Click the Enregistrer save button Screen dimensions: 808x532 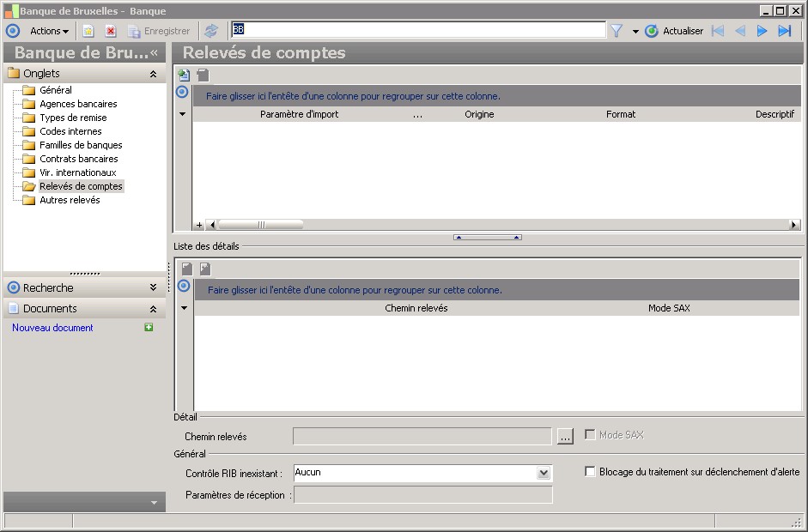point(159,32)
